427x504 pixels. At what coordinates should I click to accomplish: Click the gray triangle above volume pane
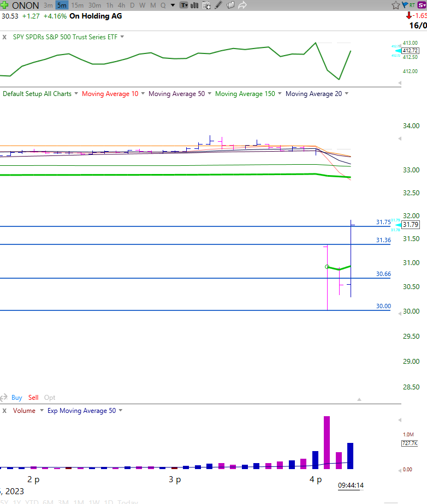point(359,399)
